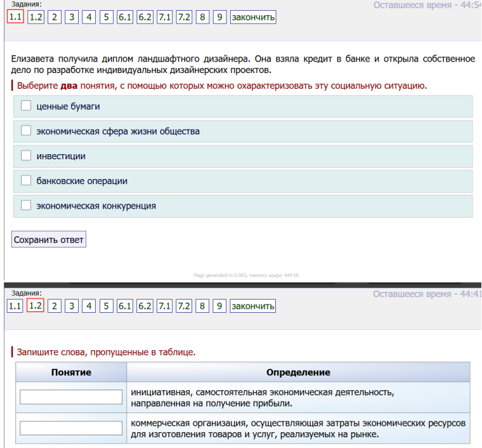
Task: Enable the "банковские операции" checkbox
Action: pyautogui.click(x=26, y=181)
